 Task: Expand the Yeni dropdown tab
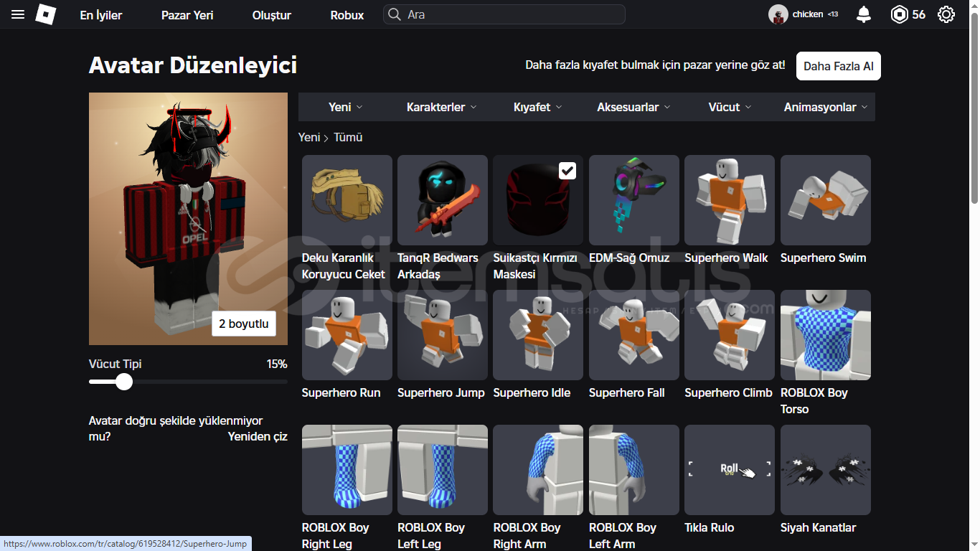coord(346,107)
